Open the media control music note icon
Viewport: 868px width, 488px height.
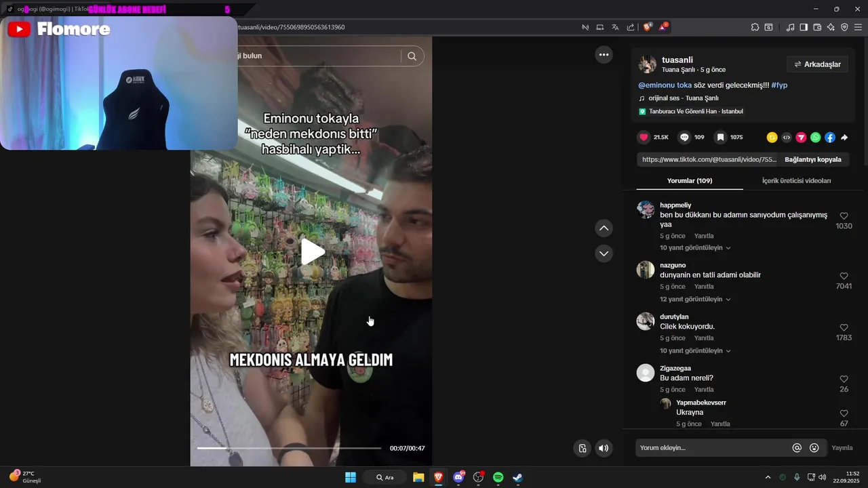(790, 27)
